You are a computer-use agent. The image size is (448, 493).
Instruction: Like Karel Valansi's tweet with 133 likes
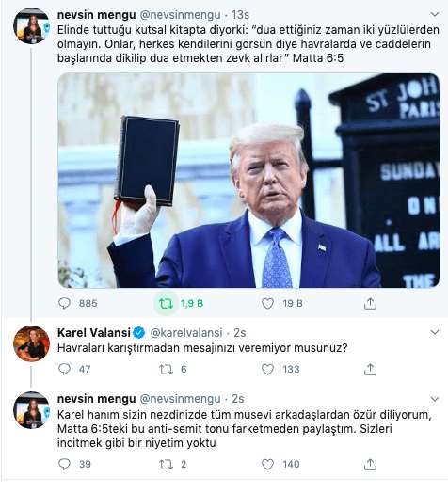click(267, 369)
